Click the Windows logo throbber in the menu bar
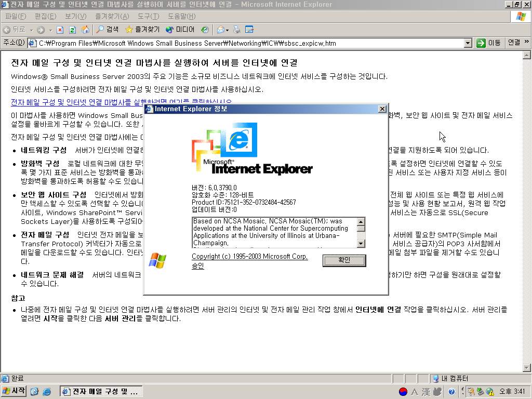Image resolution: width=532 pixels, height=399 pixels. click(521, 16)
